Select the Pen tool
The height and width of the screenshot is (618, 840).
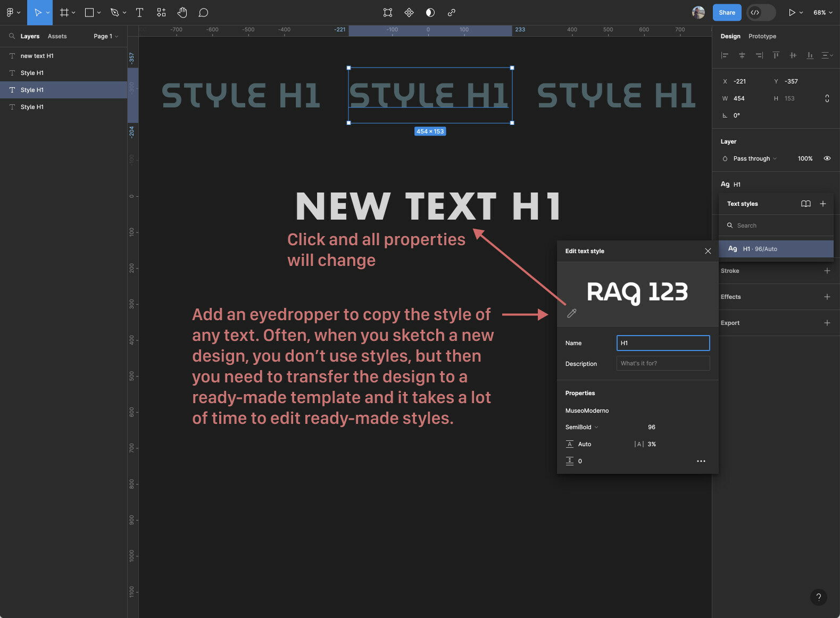coord(114,12)
